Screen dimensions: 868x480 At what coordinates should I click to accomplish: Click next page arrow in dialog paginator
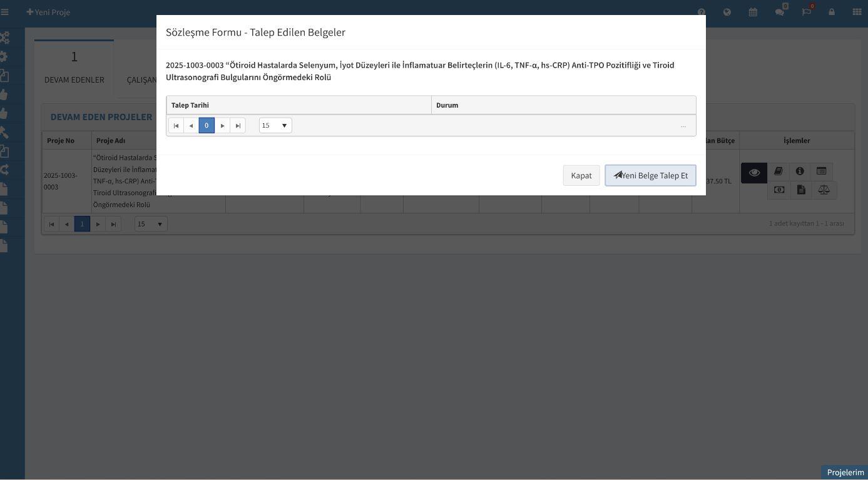tap(222, 126)
